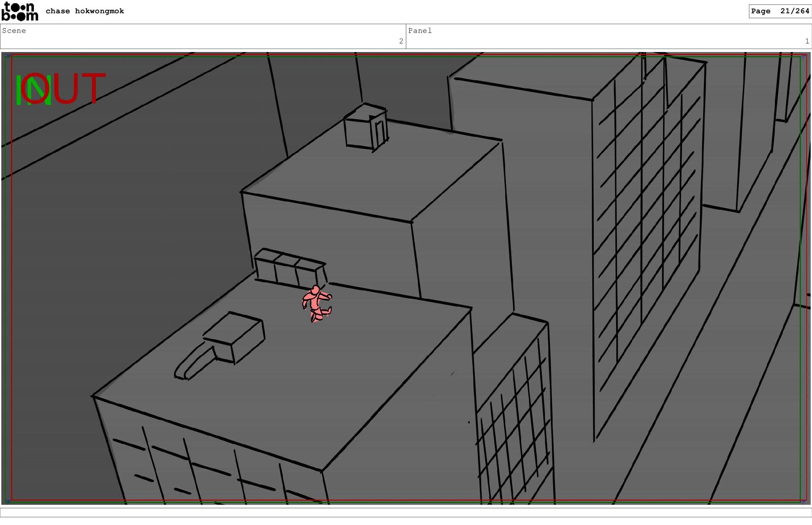Click the scene number 2 value
This screenshot has width=812, height=525.
[x=401, y=41]
